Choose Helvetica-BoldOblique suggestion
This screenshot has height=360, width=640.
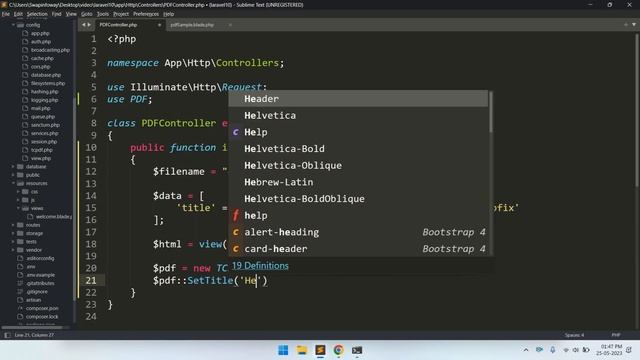(358, 199)
